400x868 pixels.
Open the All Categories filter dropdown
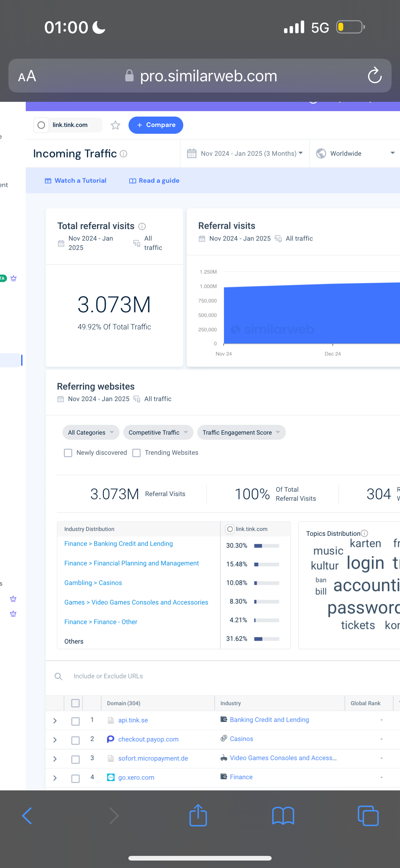(91, 432)
